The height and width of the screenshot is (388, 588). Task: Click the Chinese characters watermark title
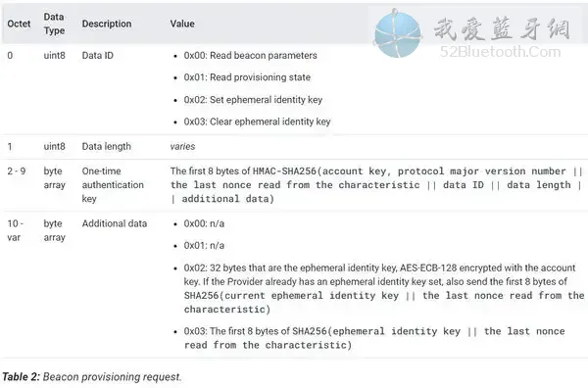(502, 28)
